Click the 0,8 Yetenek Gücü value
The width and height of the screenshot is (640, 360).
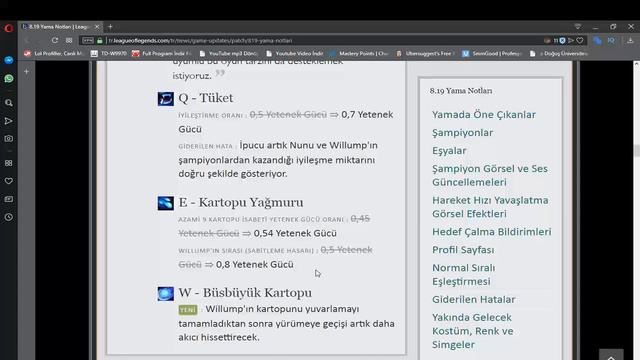tap(254, 264)
